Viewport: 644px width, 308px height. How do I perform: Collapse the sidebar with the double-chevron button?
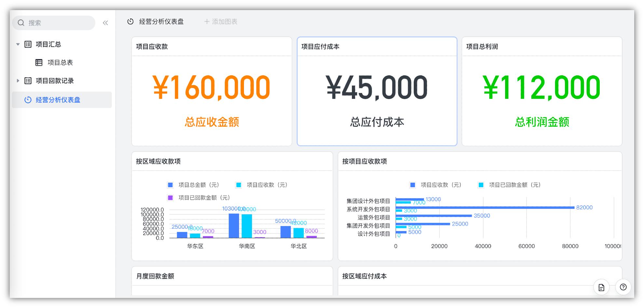[105, 23]
